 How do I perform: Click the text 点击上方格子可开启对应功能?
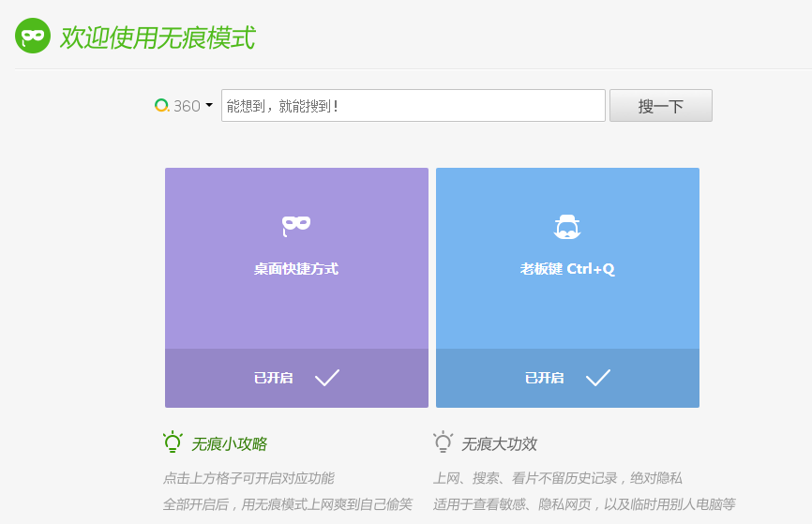click(x=248, y=478)
